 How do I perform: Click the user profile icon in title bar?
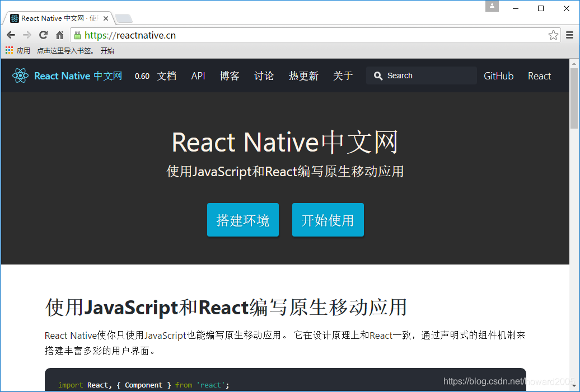tap(492, 6)
